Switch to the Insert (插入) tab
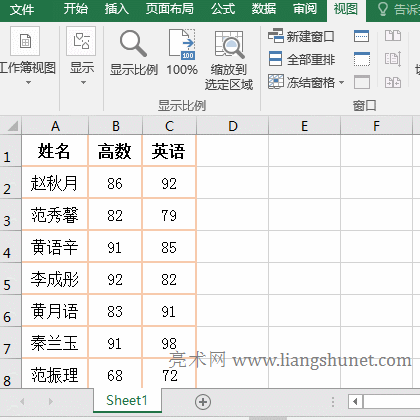This screenshot has height=420, width=420. tap(117, 9)
